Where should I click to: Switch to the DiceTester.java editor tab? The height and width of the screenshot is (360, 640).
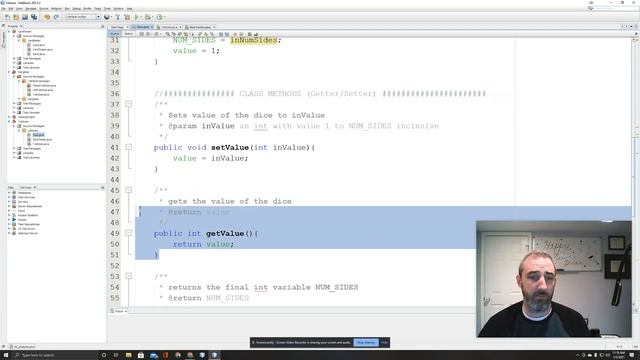point(200,27)
